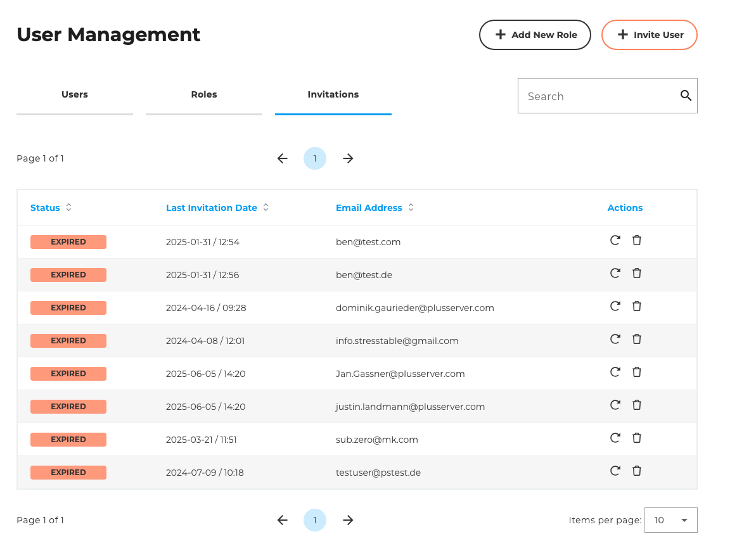Resend the invitation for ben@test.com
737x560 pixels.
click(x=615, y=240)
